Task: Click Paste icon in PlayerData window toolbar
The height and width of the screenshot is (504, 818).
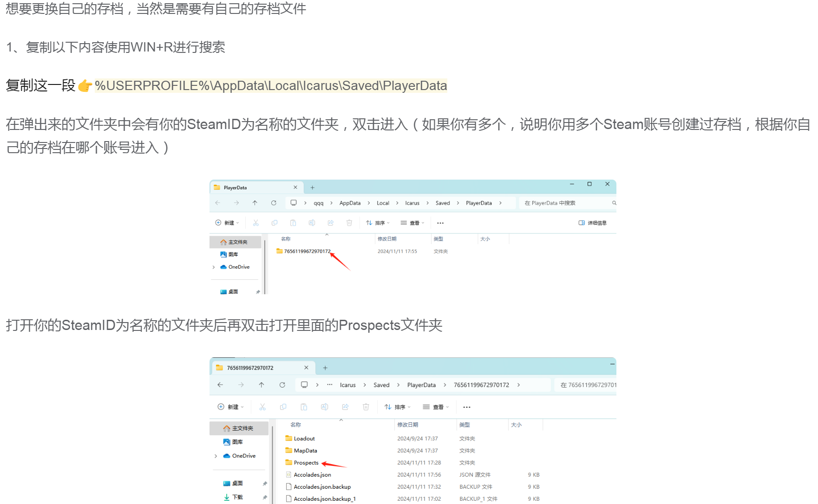Action: (293, 223)
